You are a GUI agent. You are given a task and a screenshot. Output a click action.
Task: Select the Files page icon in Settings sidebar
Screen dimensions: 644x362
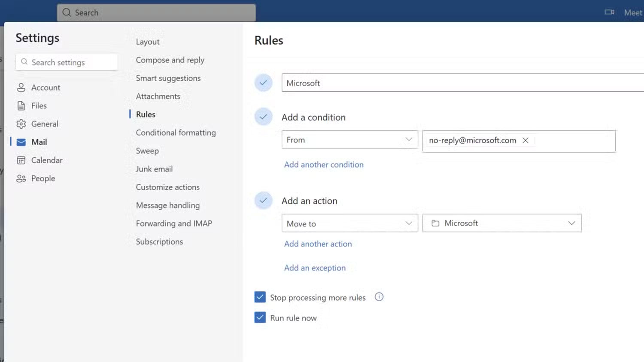(x=21, y=106)
